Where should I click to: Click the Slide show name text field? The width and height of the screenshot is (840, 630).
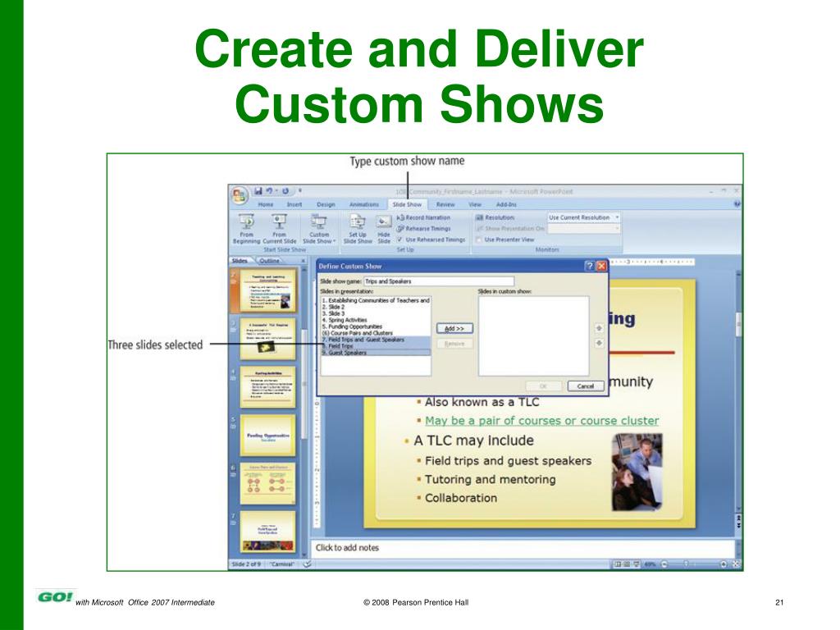[x=439, y=281]
